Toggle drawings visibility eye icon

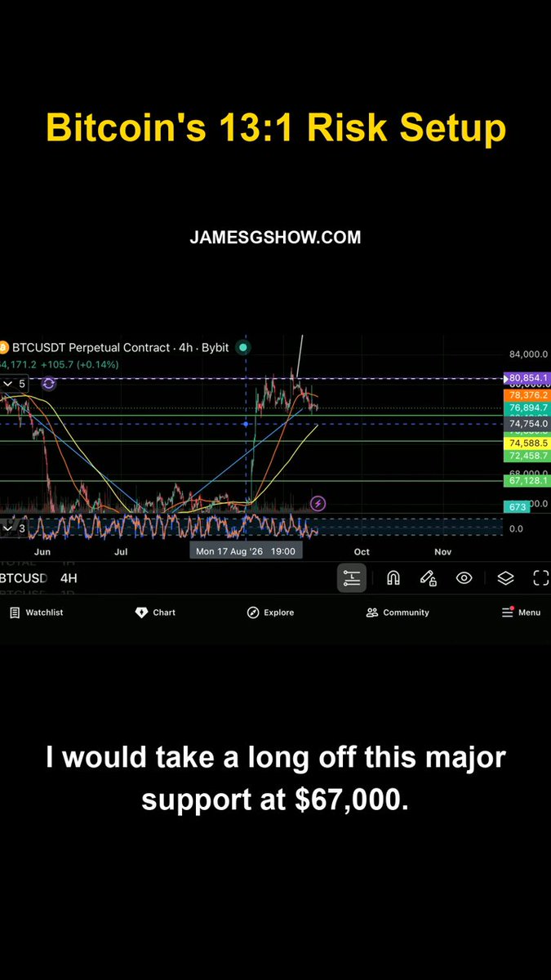pos(464,577)
